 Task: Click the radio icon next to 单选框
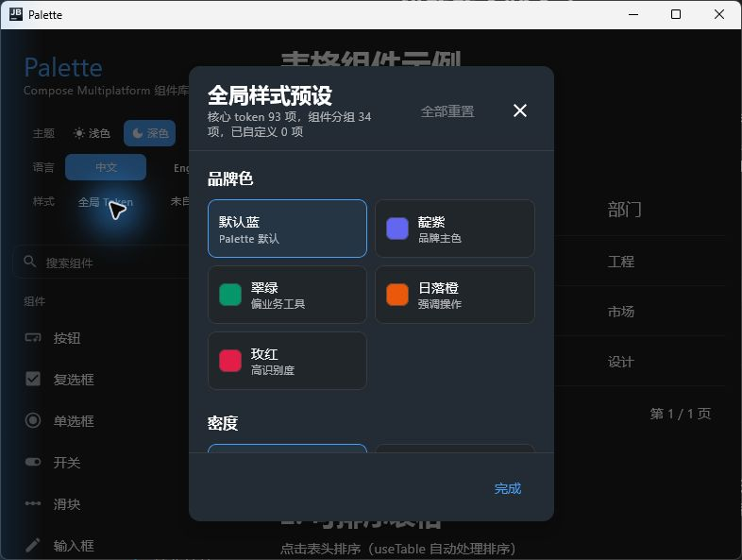click(33, 420)
